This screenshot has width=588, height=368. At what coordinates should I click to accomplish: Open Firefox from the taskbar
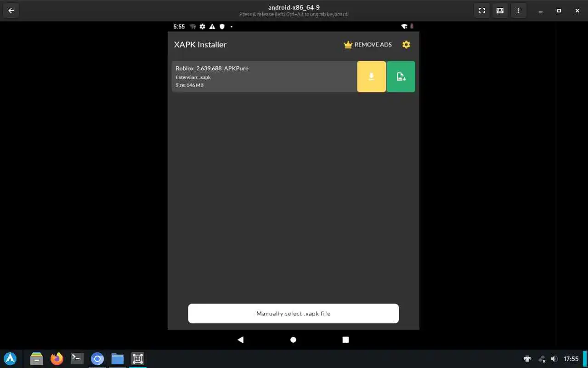click(57, 358)
